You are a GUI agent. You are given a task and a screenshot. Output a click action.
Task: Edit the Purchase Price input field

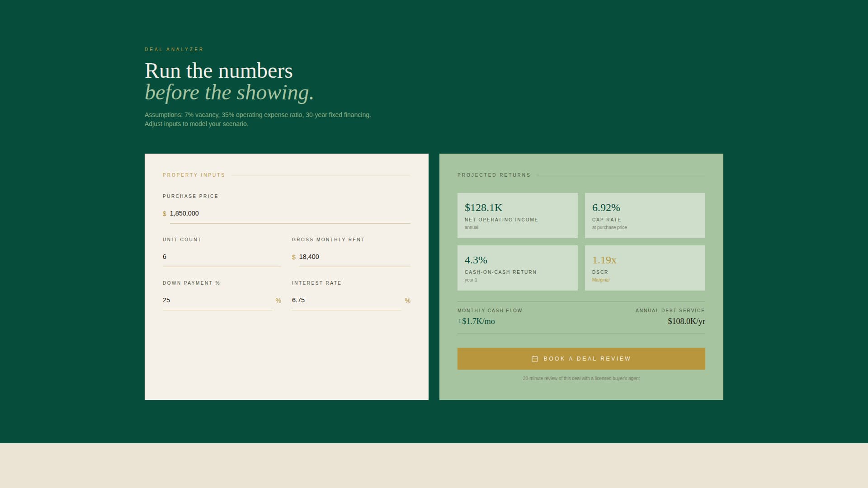click(x=290, y=213)
